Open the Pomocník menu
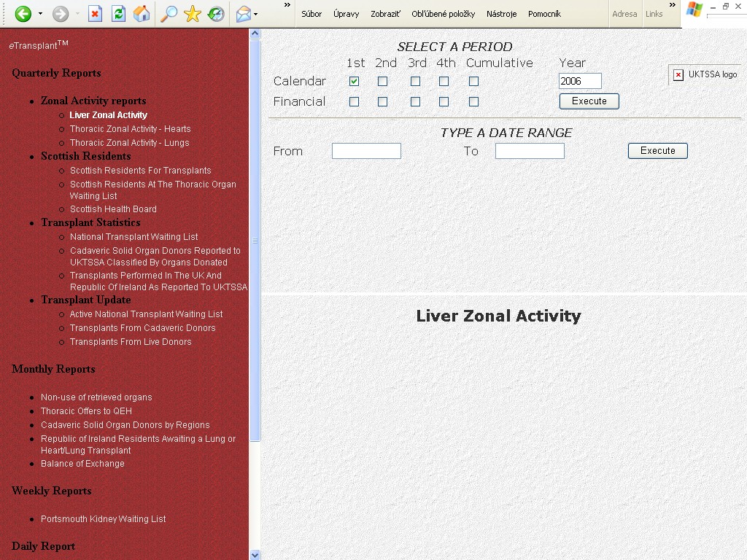747x560 pixels. tap(544, 14)
